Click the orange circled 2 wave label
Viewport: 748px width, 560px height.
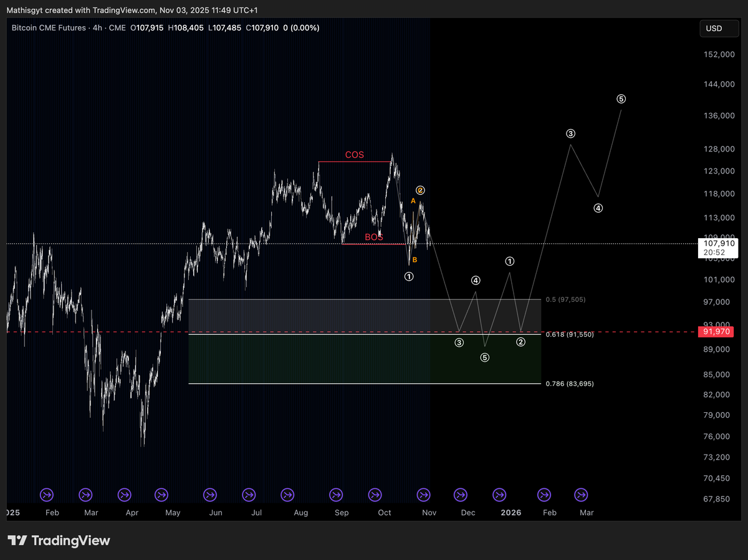click(421, 190)
